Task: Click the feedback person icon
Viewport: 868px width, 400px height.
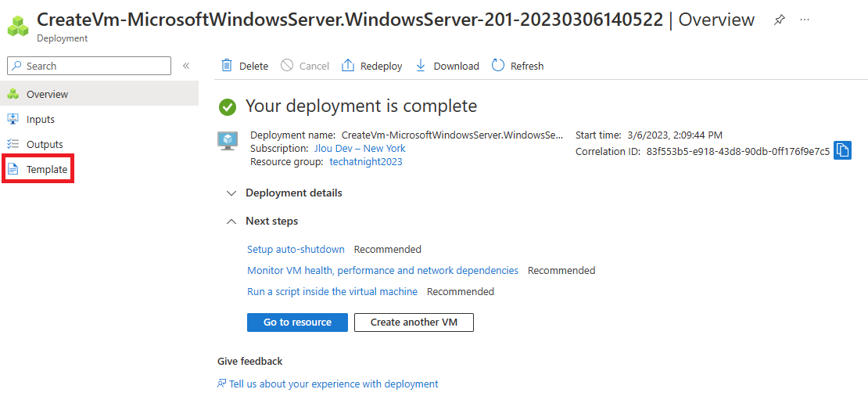Action: [x=222, y=384]
